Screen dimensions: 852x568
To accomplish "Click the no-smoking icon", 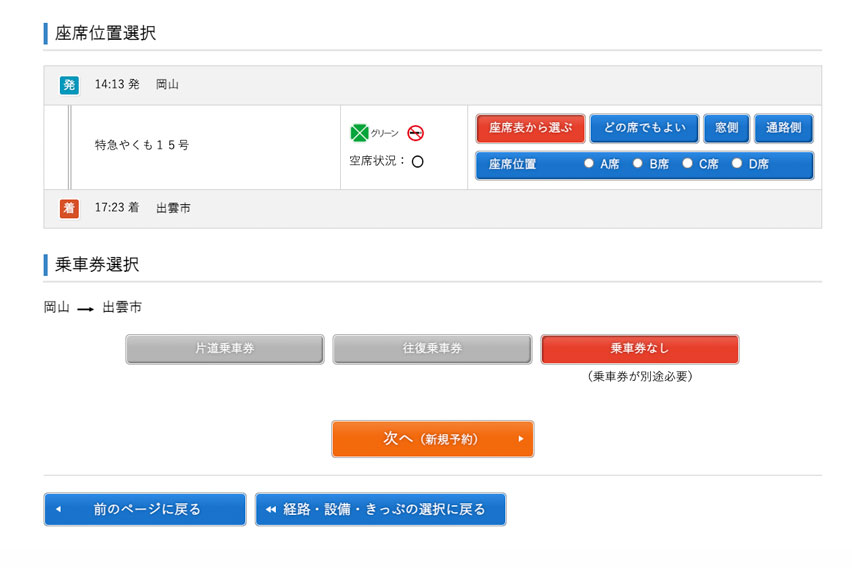I will pos(416,133).
